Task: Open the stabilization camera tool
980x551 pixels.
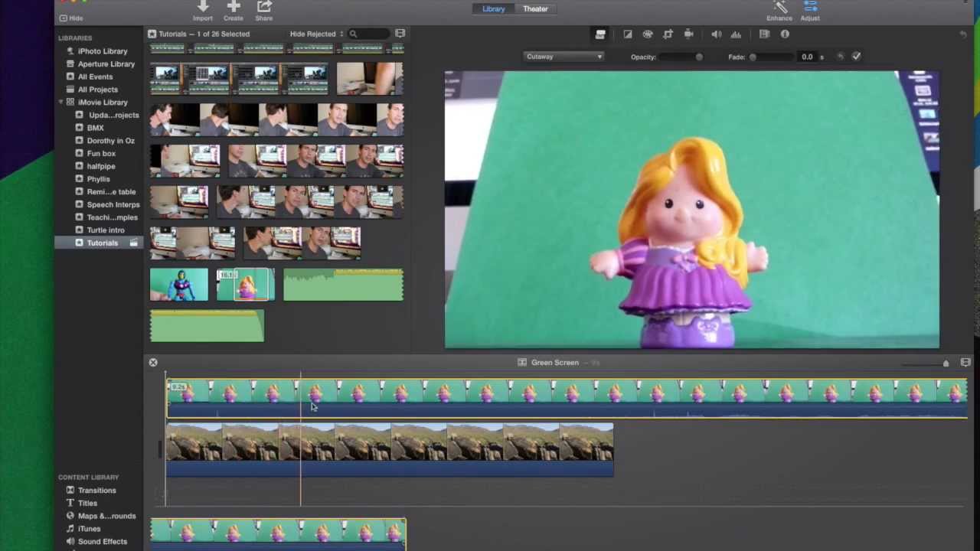Action: [x=688, y=34]
